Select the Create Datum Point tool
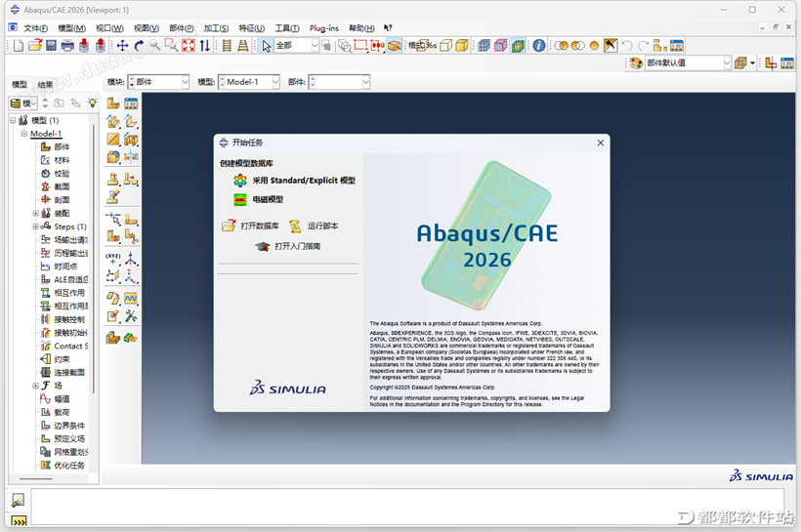Screen dimensions: 801x532 113,259
